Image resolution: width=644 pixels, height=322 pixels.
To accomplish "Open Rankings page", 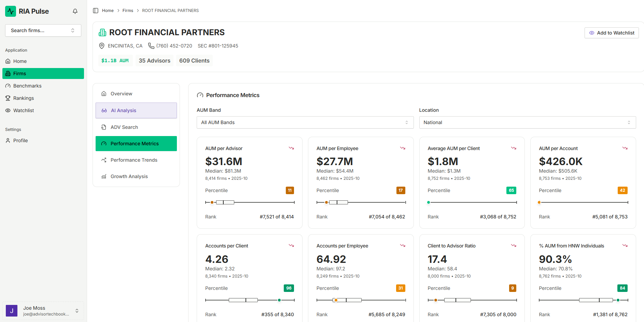I will point(43,98).
